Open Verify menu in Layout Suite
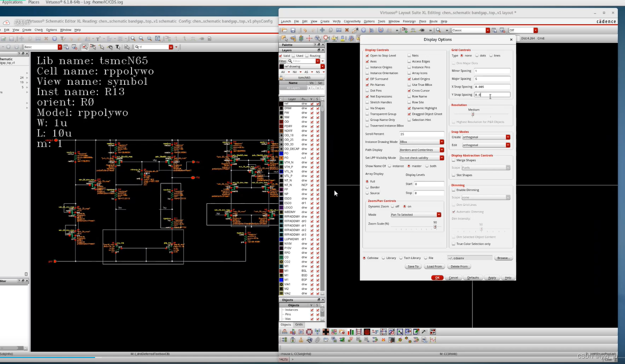 (337, 21)
